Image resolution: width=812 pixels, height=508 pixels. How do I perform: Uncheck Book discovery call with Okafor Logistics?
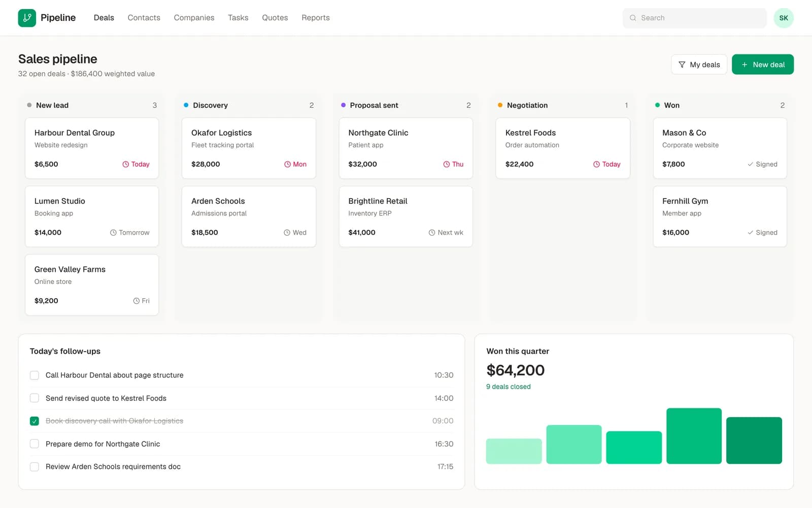coord(35,421)
